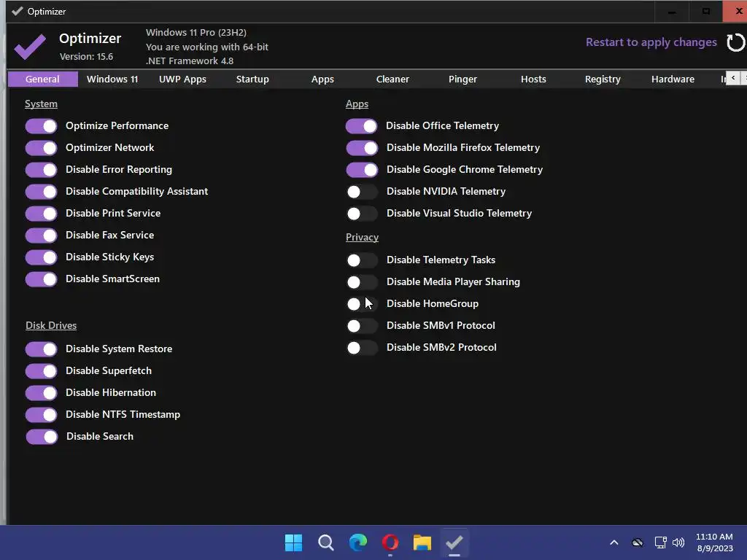
Task: Launch Microsoft Edge from taskbar
Action: click(x=357, y=542)
